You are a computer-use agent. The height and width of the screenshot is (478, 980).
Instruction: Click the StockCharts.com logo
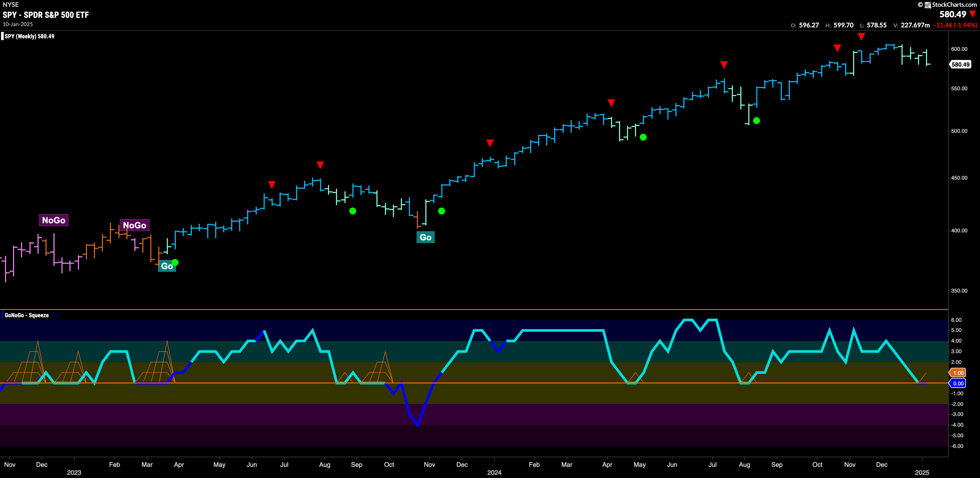[950, 5]
